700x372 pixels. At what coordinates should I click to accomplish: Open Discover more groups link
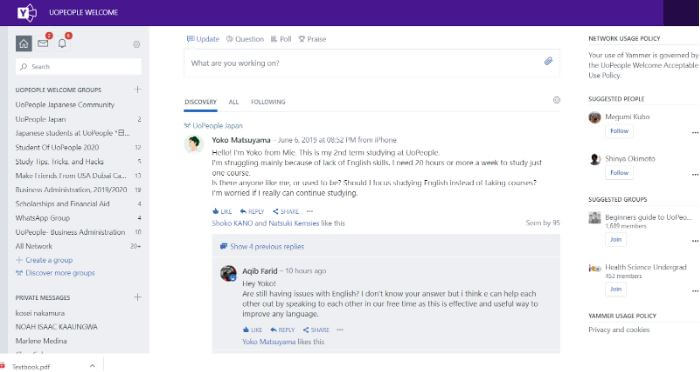pos(55,272)
